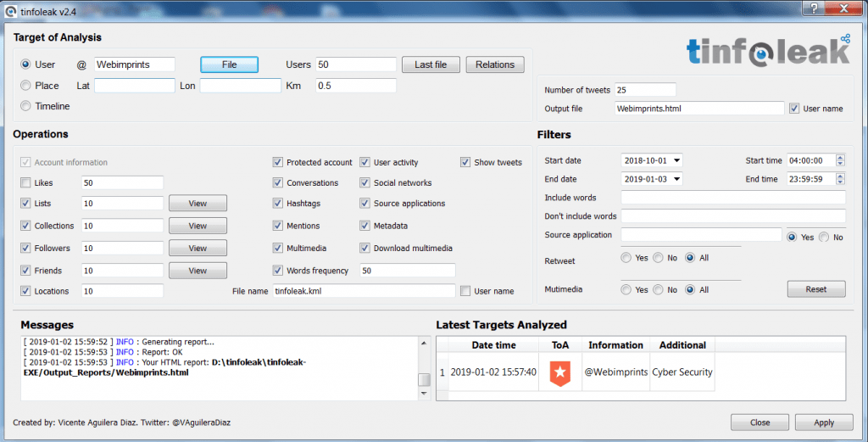Viewport: 868px width, 442px height.
Task: Toggle the Followers checkbox
Action: (x=25, y=248)
